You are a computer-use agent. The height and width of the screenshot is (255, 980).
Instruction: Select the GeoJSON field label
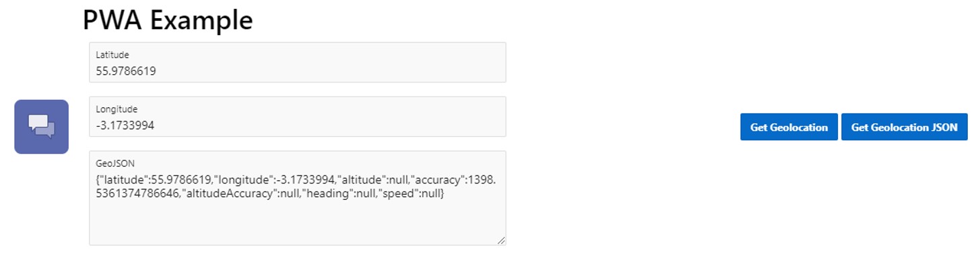[113, 163]
